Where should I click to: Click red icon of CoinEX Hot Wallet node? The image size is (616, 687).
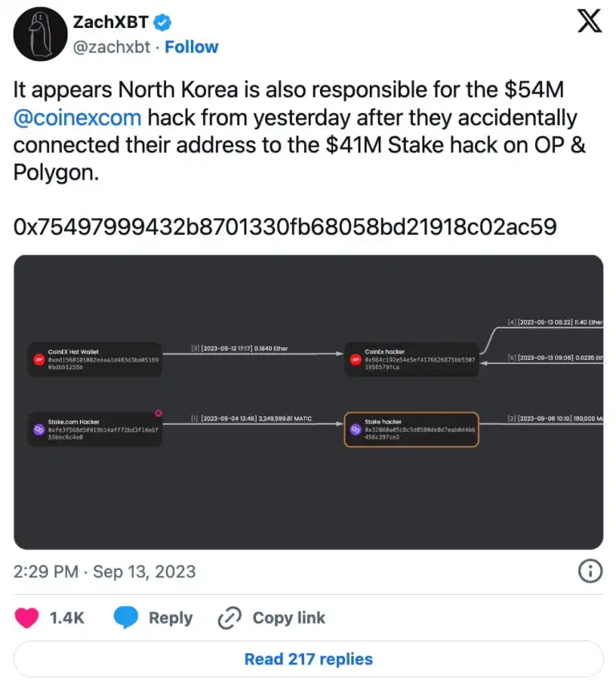[39, 360]
